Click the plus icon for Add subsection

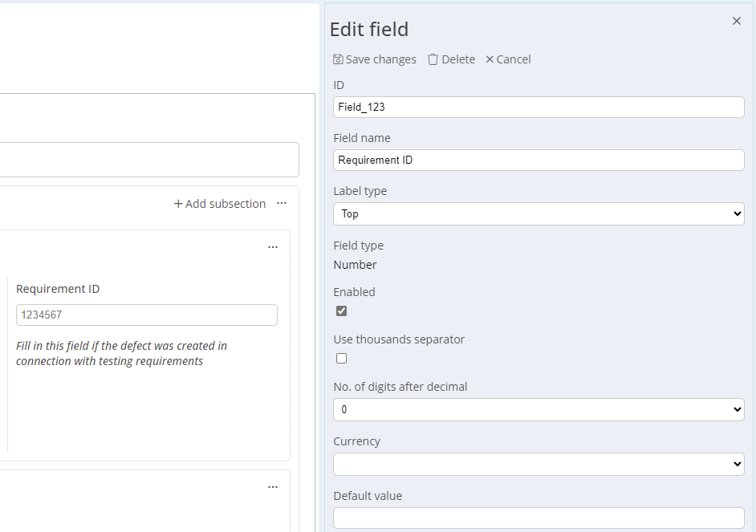178,204
